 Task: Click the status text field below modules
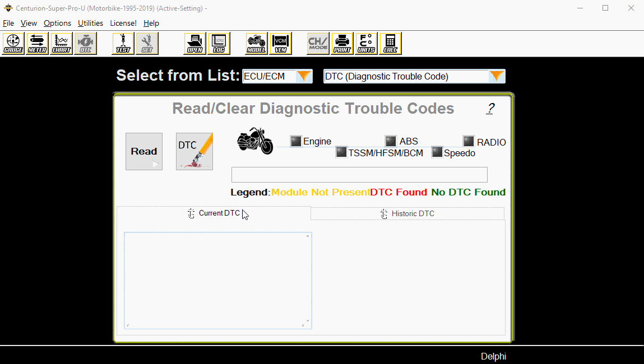point(359,175)
